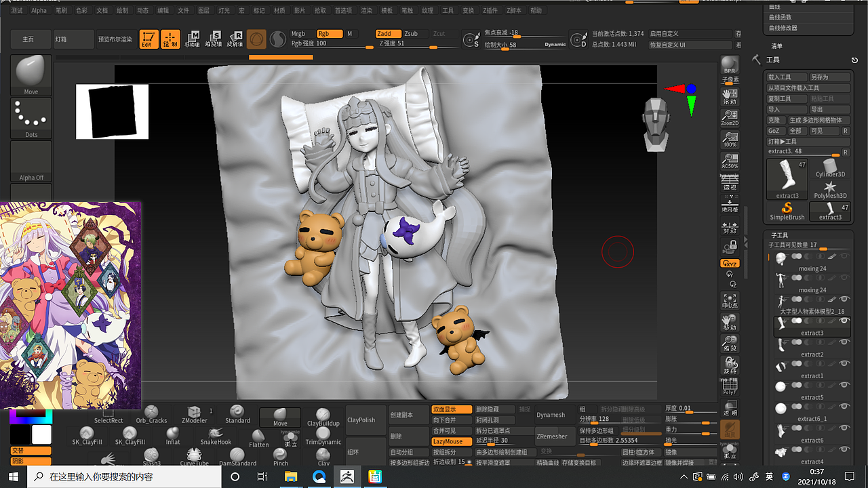Viewport: 868px width, 488px height.
Task: Choose the 移动轴 move gizmo button
Action: [x=193, y=39]
